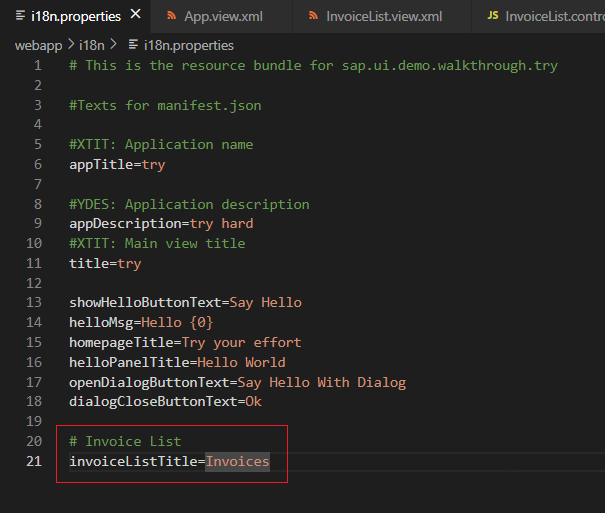
Task: Click the 'dialogCloseButtonText=Ok' line
Action: pyautogui.click(x=166, y=402)
